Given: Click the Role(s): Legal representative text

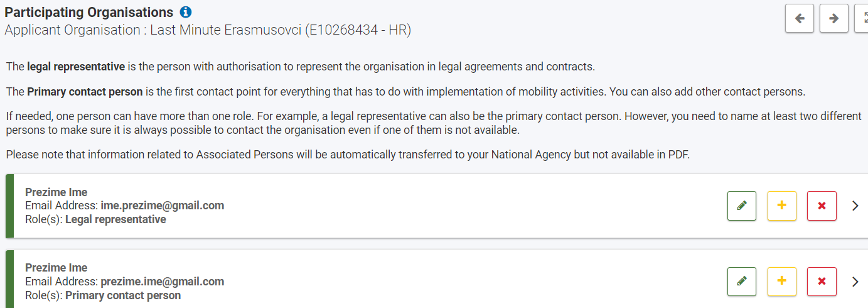Looking at the screenshot, I should click(95, 219).
